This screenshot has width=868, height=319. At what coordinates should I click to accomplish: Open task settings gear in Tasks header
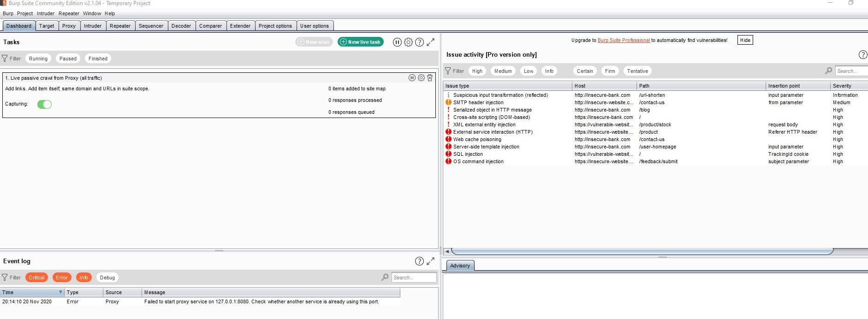408,42
